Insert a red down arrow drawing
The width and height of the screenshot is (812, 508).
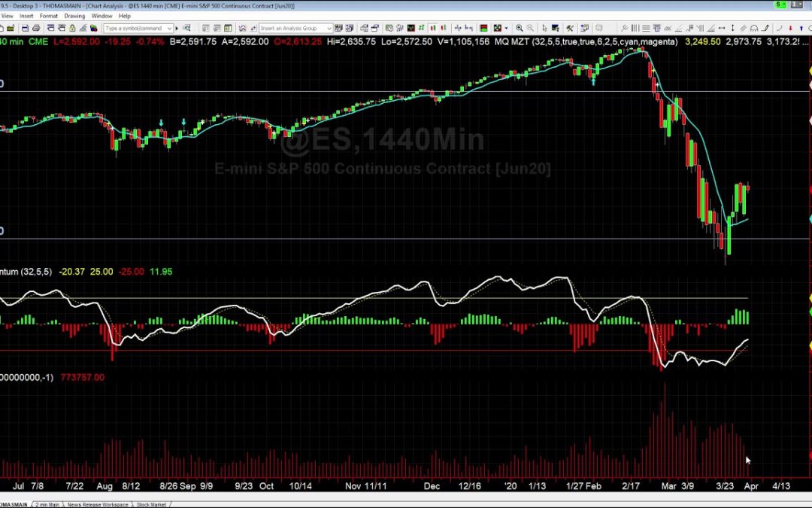coord(790,28)
